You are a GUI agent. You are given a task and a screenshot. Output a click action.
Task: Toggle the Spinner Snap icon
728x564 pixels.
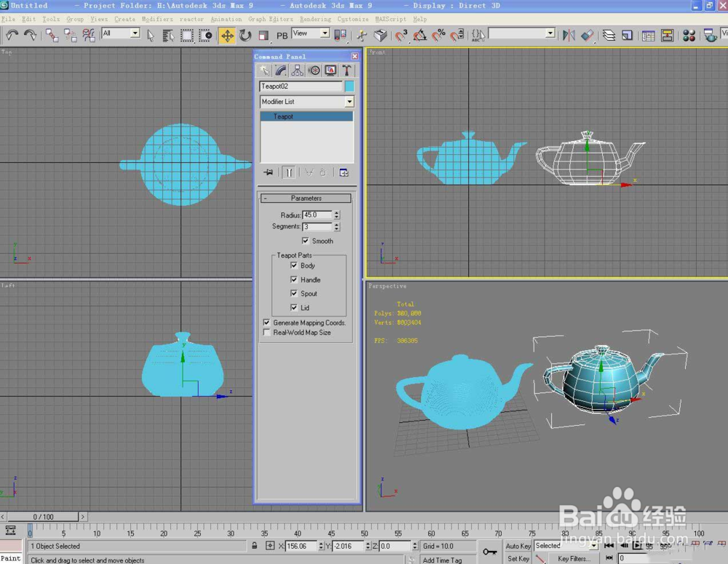[457, 35]
